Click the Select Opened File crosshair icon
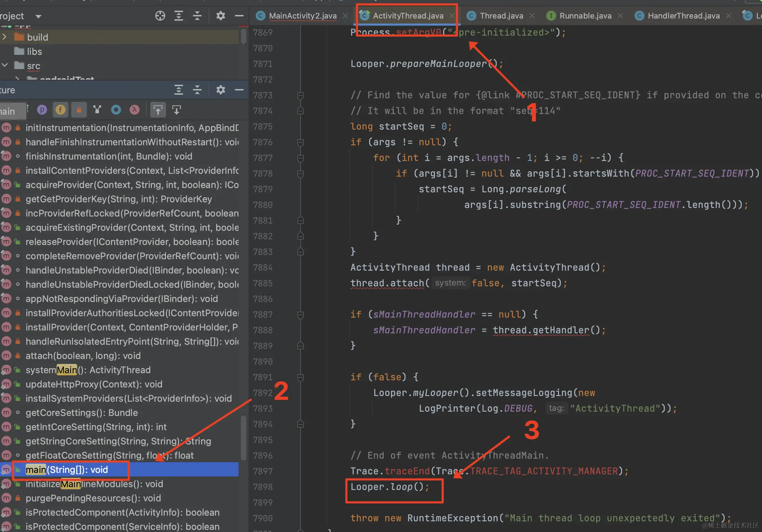The height and width of the screenshot is (532, 762). [160, 16]
